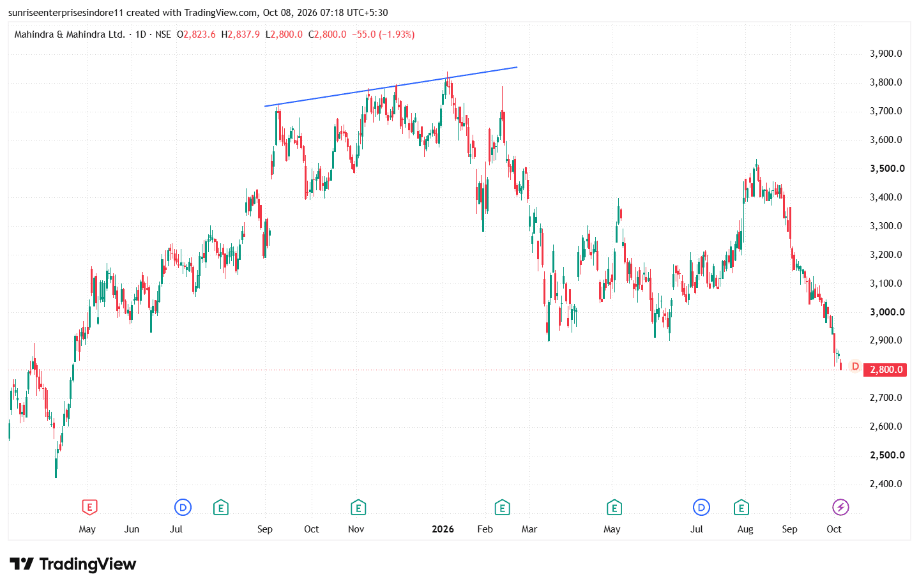Open the green earnings E marker above Nov
The image size is (919, 588).
pos(358,508)
